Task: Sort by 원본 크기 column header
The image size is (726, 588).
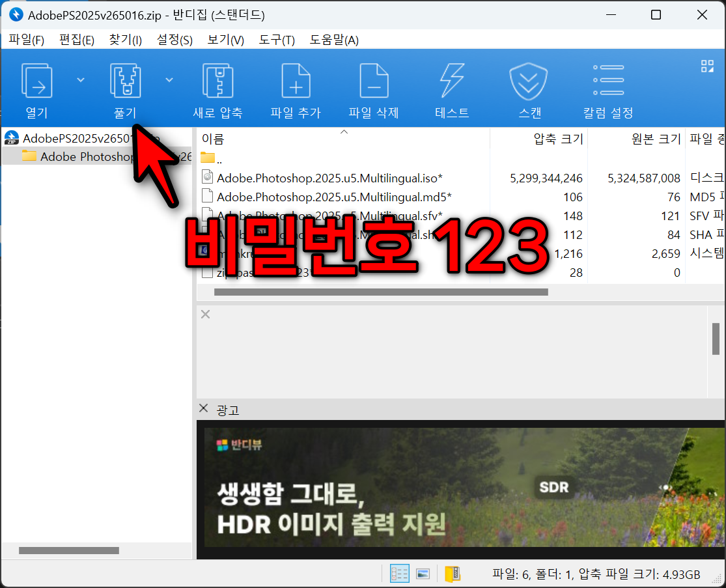Action: 636,139
